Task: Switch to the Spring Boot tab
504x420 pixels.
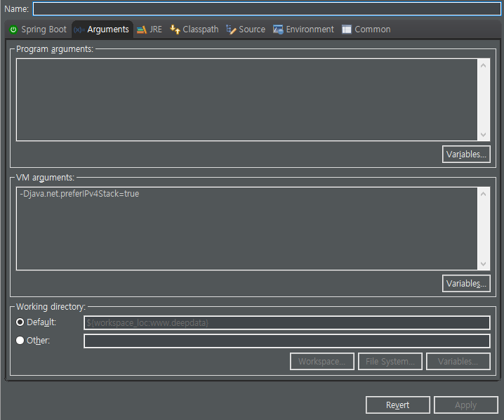Action: point(38,29)
